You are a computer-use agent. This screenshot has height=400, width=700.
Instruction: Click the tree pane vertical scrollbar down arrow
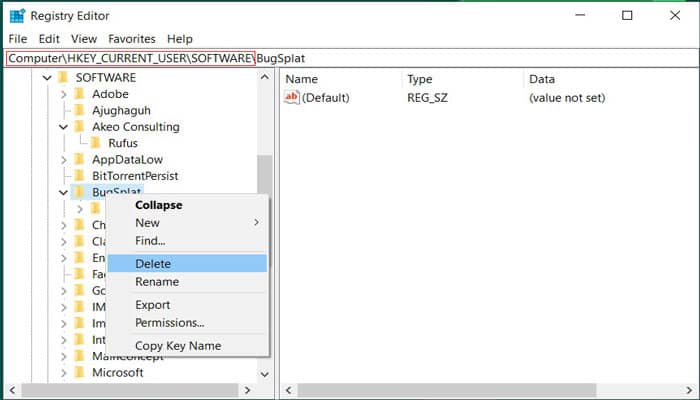[265, 373]
